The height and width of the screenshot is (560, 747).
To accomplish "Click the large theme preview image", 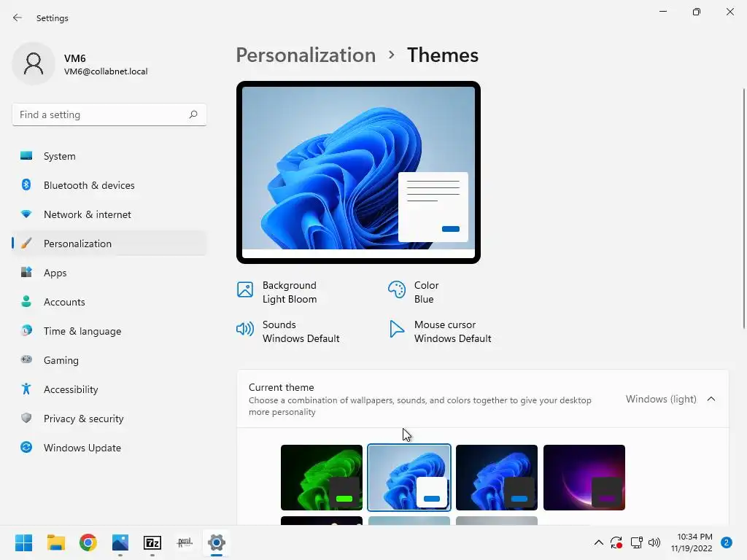I will [x=358, y=172].
